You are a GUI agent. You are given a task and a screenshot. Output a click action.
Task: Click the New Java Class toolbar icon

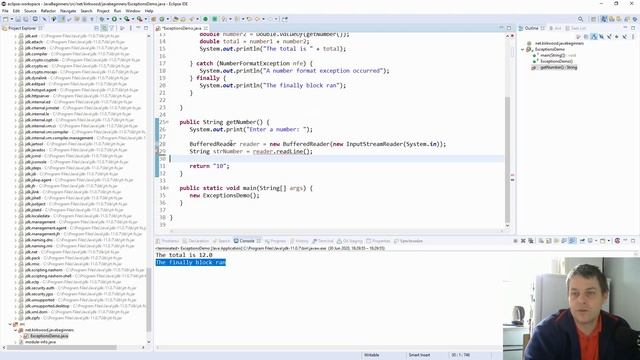pyautogui.click(x=162, y=19)
